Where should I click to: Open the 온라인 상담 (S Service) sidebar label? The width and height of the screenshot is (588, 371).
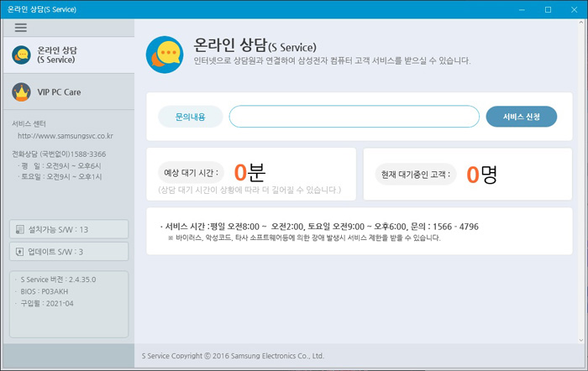click(x=57, y=55)
